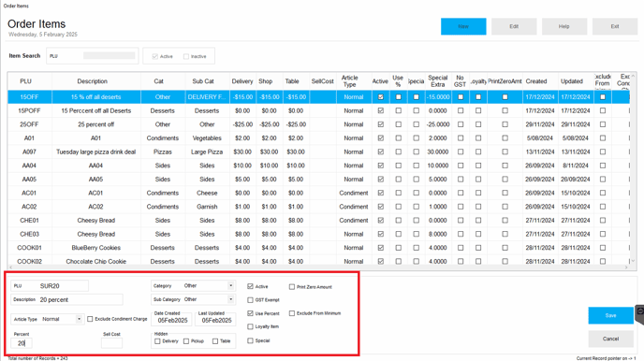Click the Large Pizza sub category cell
This screenshot has height=361, width=644.
(207, 152)
